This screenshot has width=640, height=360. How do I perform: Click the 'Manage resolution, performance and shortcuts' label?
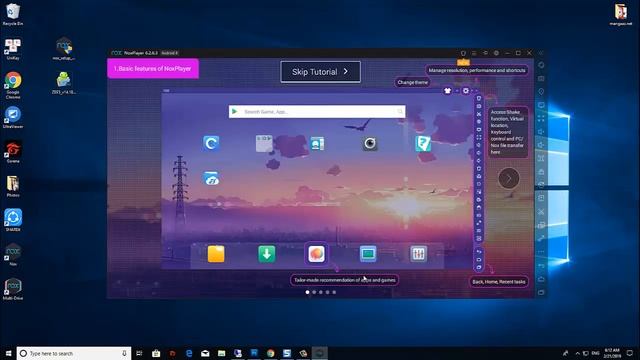pyautogui.click(x=477, y=70)
